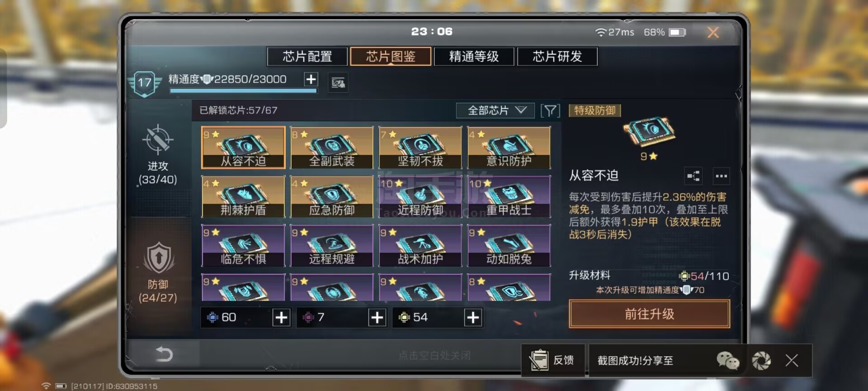Open the 反馈 feedback button
The width and height of the screenshot is (868, 391).
(553, 360)
